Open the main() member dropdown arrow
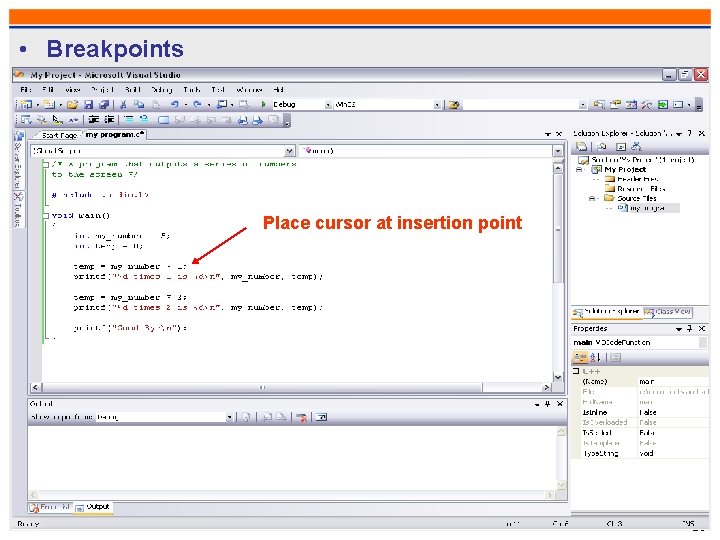 [x=558, y=151]
